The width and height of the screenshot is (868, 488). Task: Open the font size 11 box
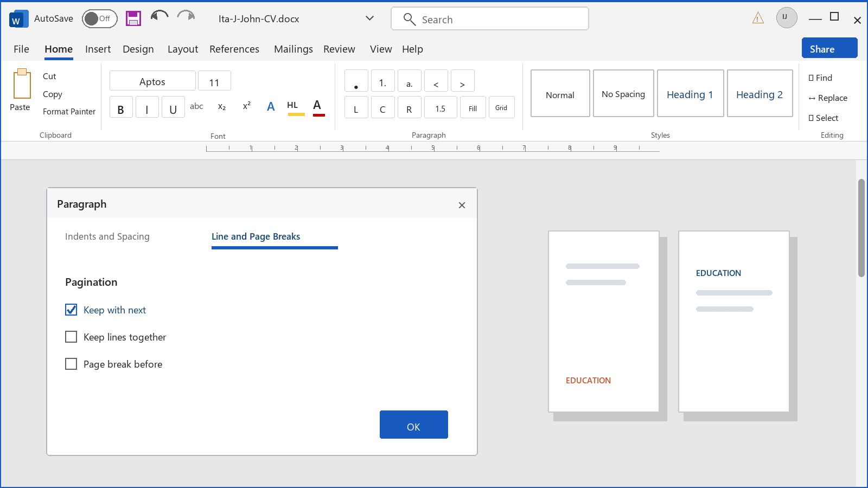(x=214, y=81)
